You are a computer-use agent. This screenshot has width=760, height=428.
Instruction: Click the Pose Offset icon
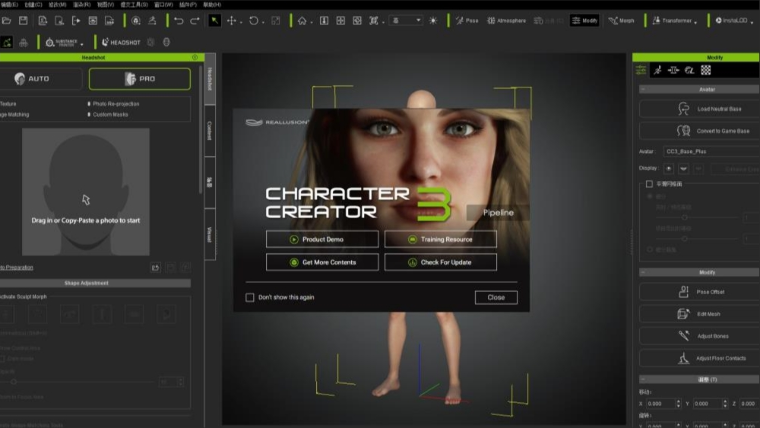click(x=683, y=292)
